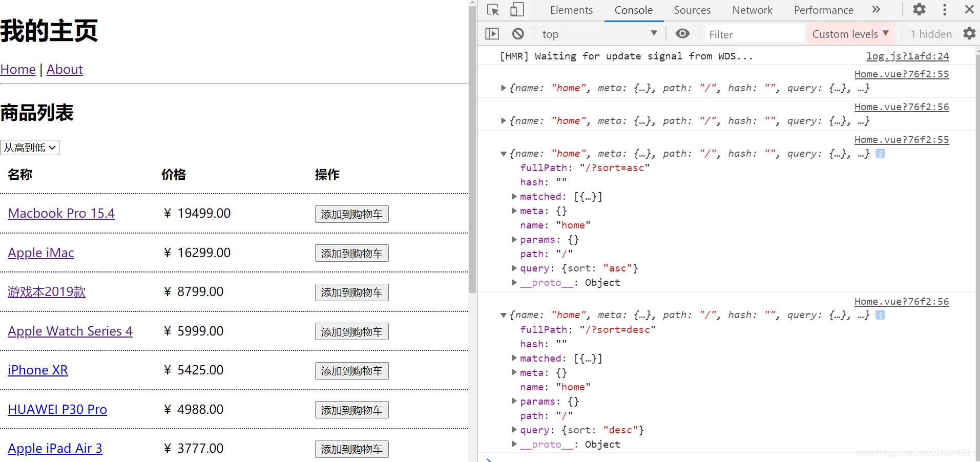Open the Apple iPad Air 3 link
980x462 pixels.
click(55, 448)
